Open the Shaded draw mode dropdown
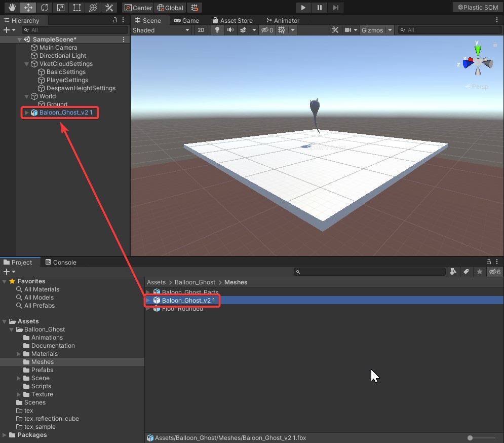 (161, 30)
